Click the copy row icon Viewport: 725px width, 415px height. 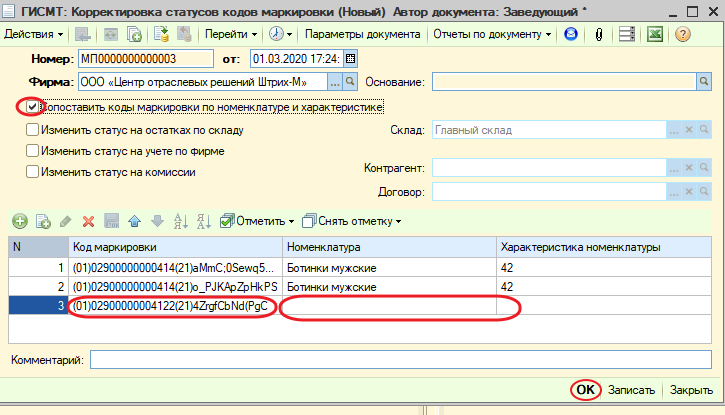click(x=43, y=221)
